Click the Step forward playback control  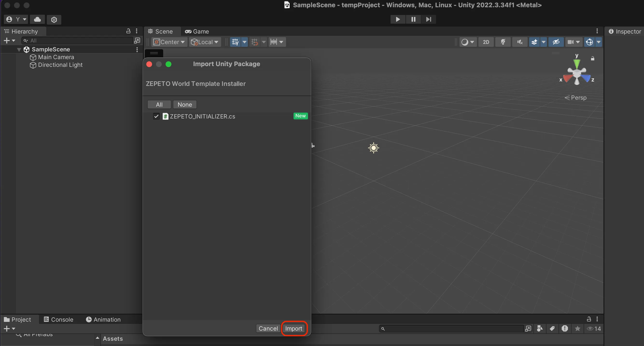coord(428,19)
